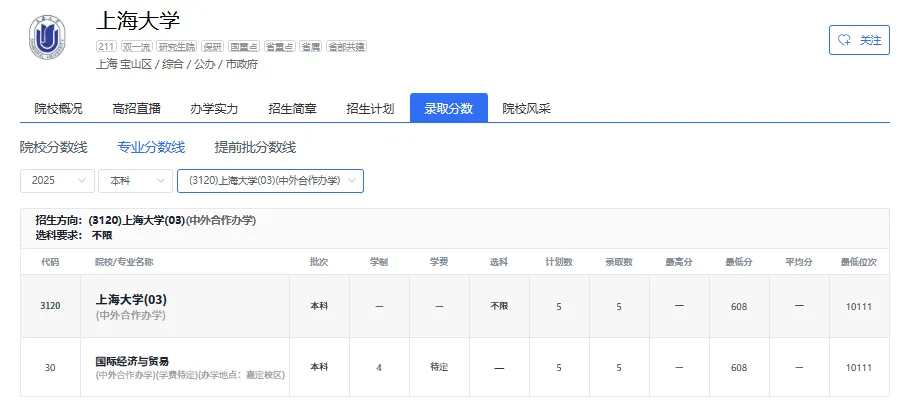The height and width of the screenshot is (411, 921).
Task: Click 10111 in the 上海大学(03) row
Action: tap(859, 306)
